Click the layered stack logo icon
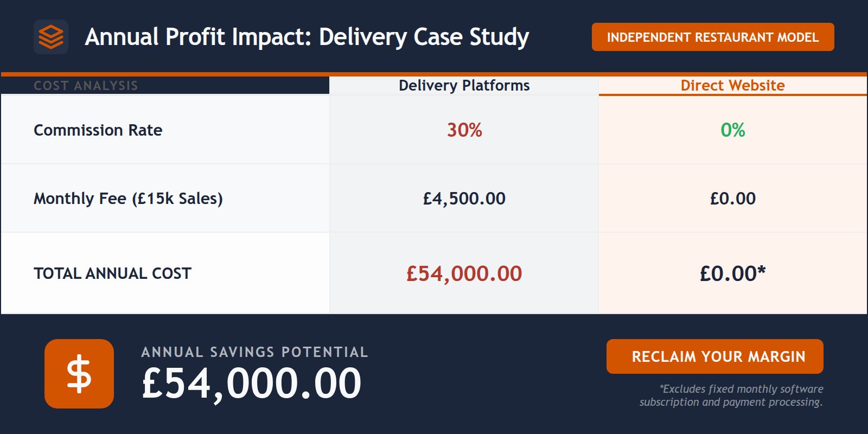Screen dimensions: 868x434 51,37
